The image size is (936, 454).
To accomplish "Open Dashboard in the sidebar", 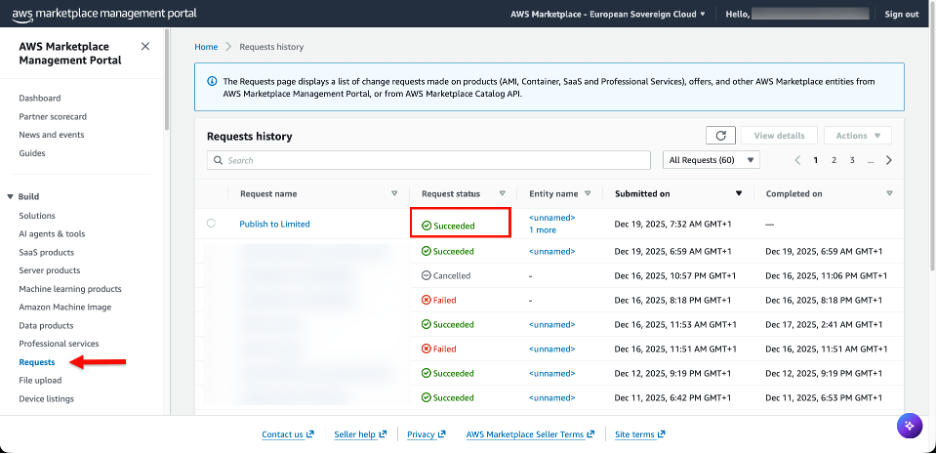I will 40,98.
